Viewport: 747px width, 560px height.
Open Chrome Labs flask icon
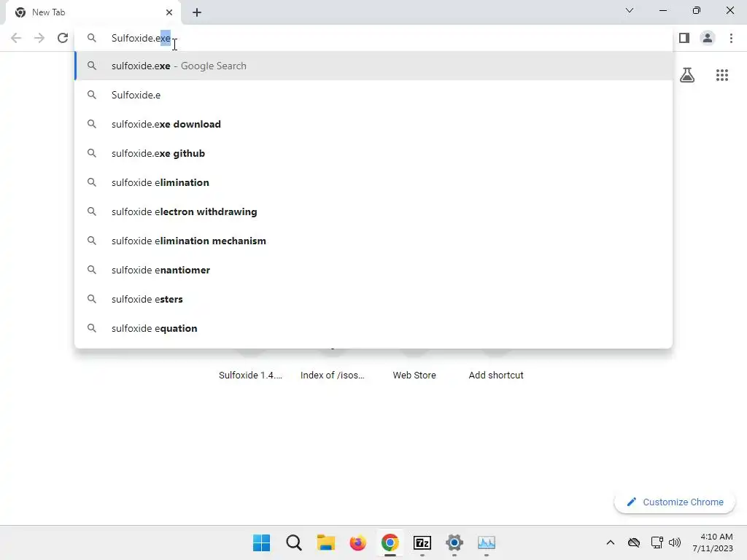pos(687,75)
